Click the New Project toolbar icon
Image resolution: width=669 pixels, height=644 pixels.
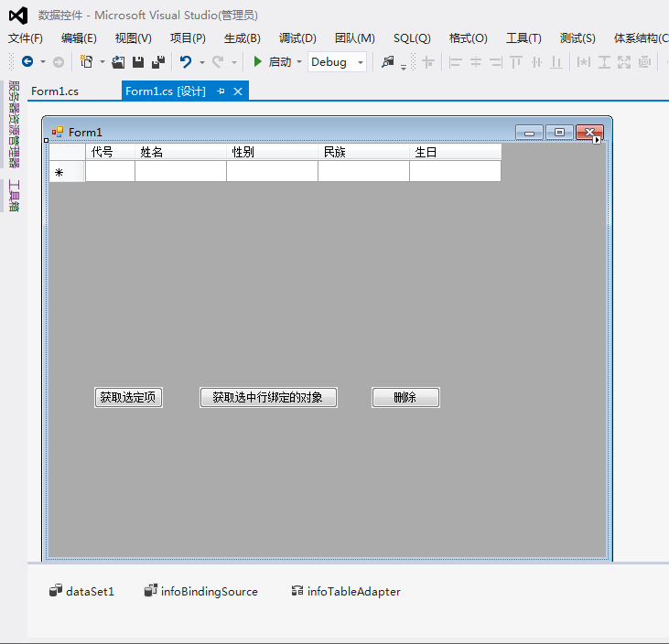pos(87,62)
